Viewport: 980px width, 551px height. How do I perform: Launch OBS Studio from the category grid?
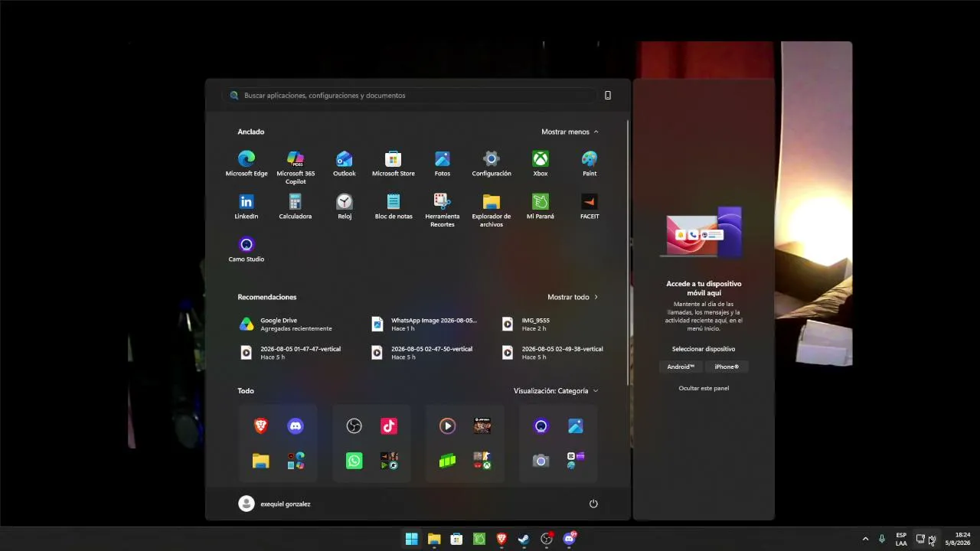click(354, 426)
